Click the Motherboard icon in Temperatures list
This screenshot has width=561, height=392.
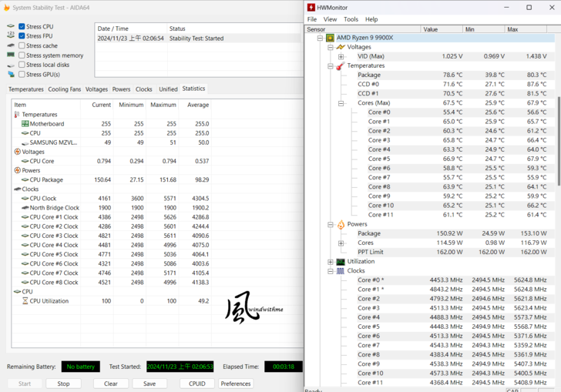click(x=25, y=124)
